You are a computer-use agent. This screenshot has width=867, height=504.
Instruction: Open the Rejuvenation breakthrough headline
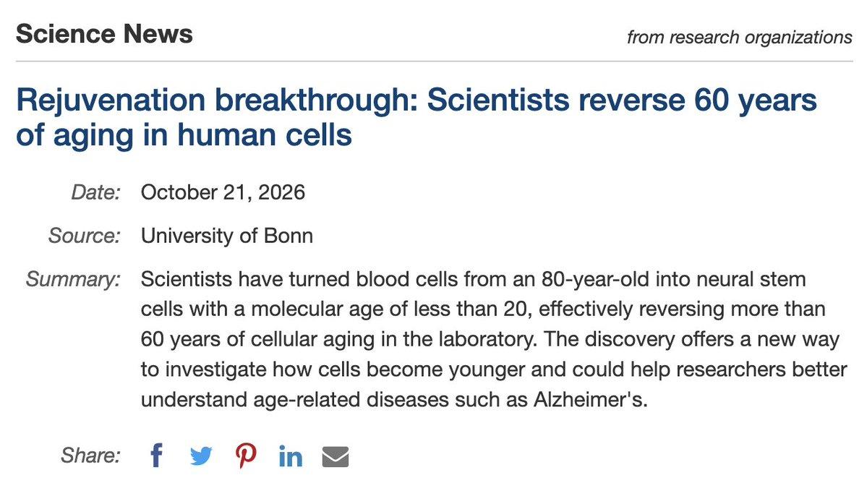coord(417,117)
